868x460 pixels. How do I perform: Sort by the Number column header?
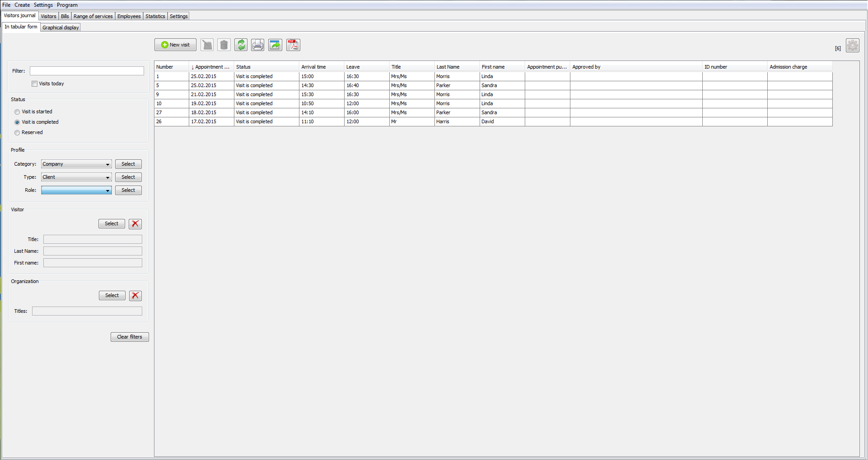172,67
